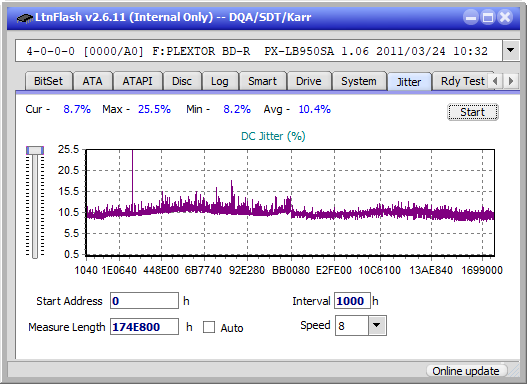The height and width of the screenshot is (384, 527).
Task: Maximize the LtnFlash window
Action: 488,17
